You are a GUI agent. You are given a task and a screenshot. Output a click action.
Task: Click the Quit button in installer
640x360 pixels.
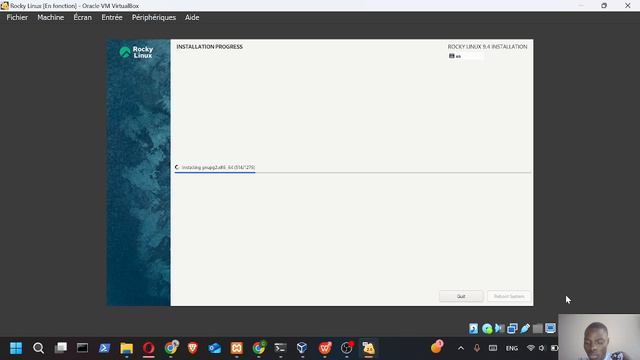(461, 296)
